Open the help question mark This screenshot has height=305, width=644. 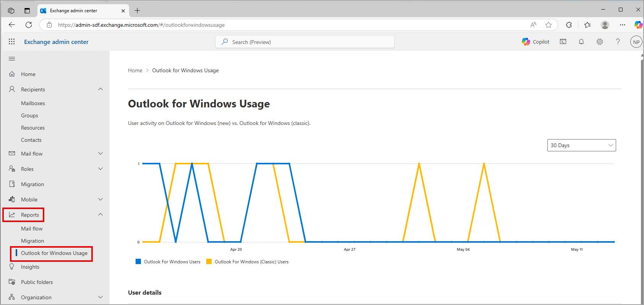click(x=618, y=42)
